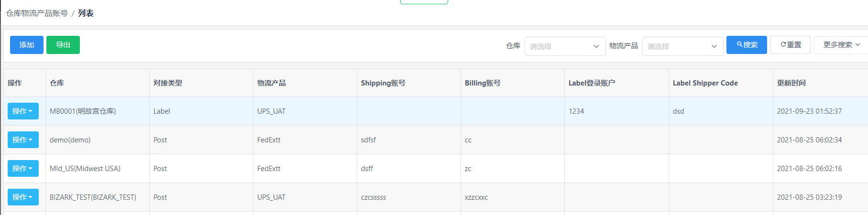Click the magnifier icon on 搜索 button

click(x=739, y=44)
